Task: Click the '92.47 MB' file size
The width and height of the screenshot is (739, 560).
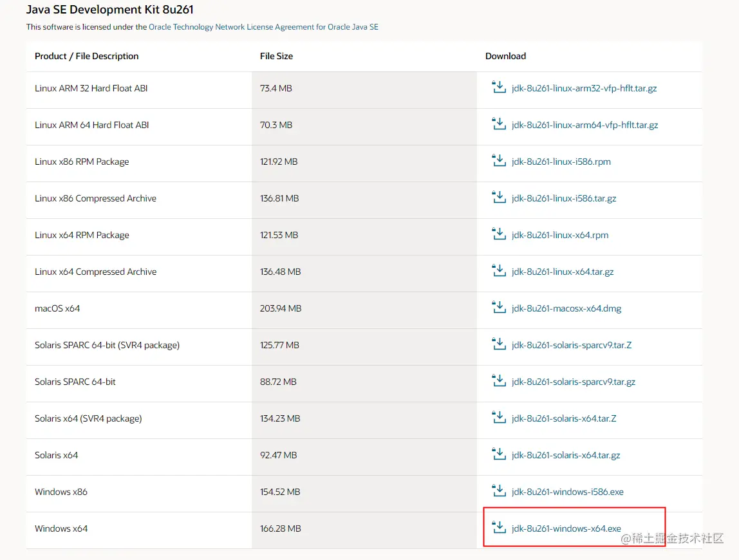Action: coord(279,455)
